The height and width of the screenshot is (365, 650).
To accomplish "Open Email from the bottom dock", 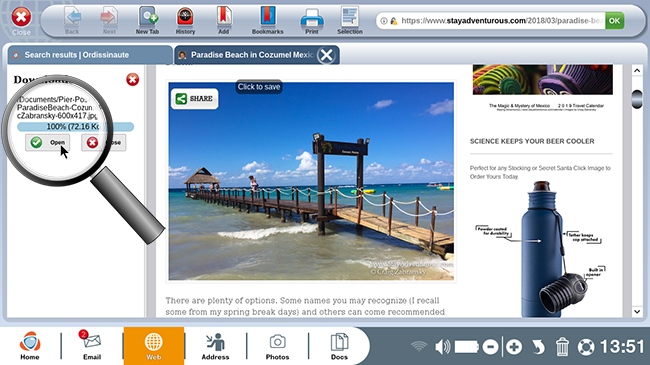I will 92,345.
